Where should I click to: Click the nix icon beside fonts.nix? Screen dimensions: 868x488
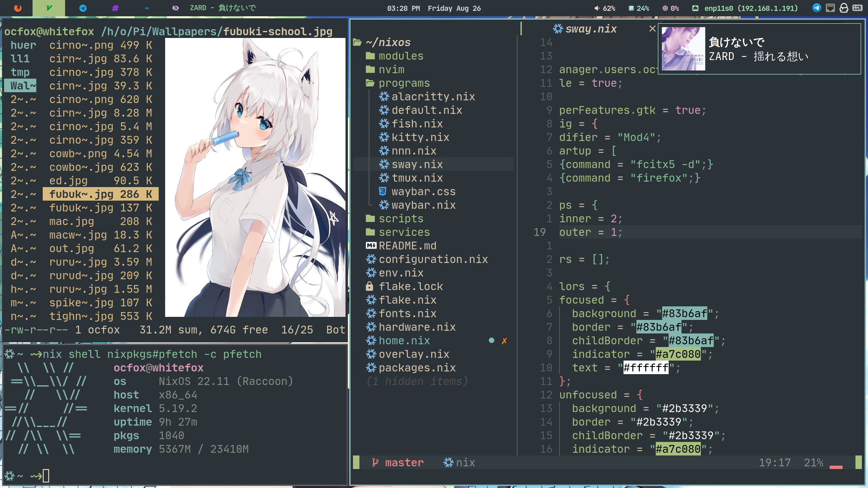point(371,313)
